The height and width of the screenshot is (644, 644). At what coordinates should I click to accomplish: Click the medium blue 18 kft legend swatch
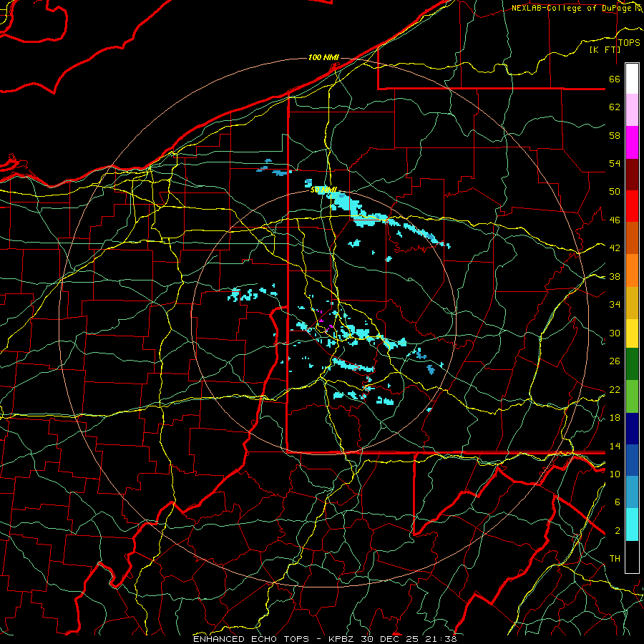pos(632,461)
